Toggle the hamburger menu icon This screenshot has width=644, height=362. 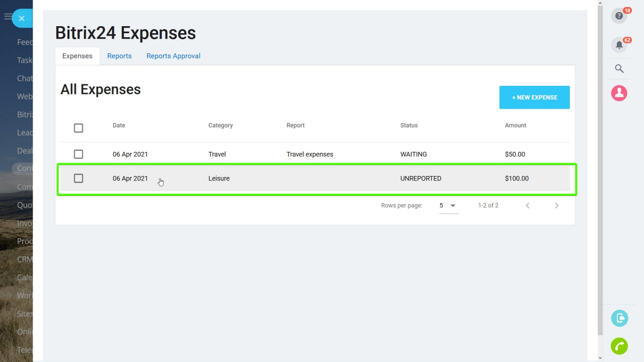coord(8,17)
